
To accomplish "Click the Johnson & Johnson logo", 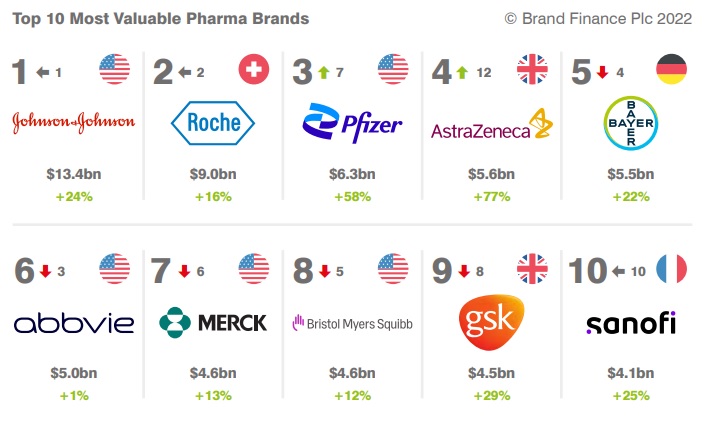I will tap(74, 122).
